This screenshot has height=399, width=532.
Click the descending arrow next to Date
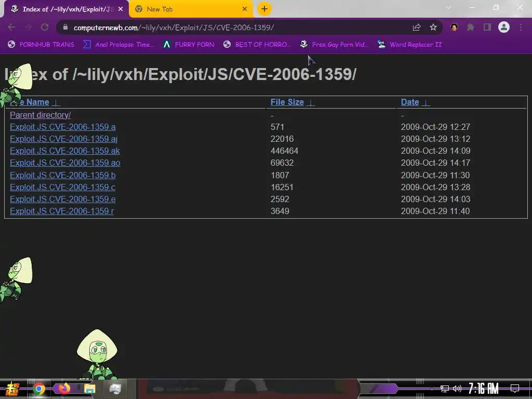point(425,103)
